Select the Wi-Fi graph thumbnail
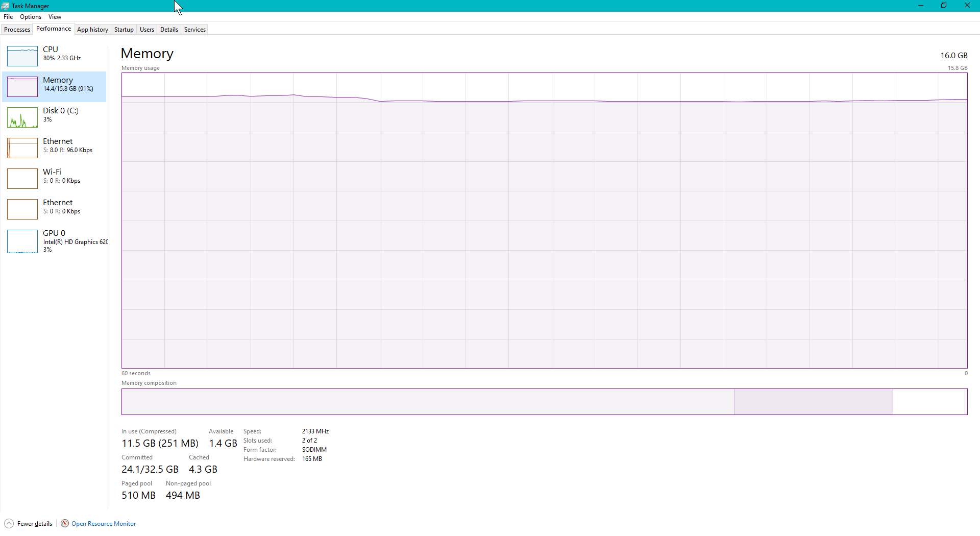The width and height of the screenshot is (980, 536). [22, 179]
